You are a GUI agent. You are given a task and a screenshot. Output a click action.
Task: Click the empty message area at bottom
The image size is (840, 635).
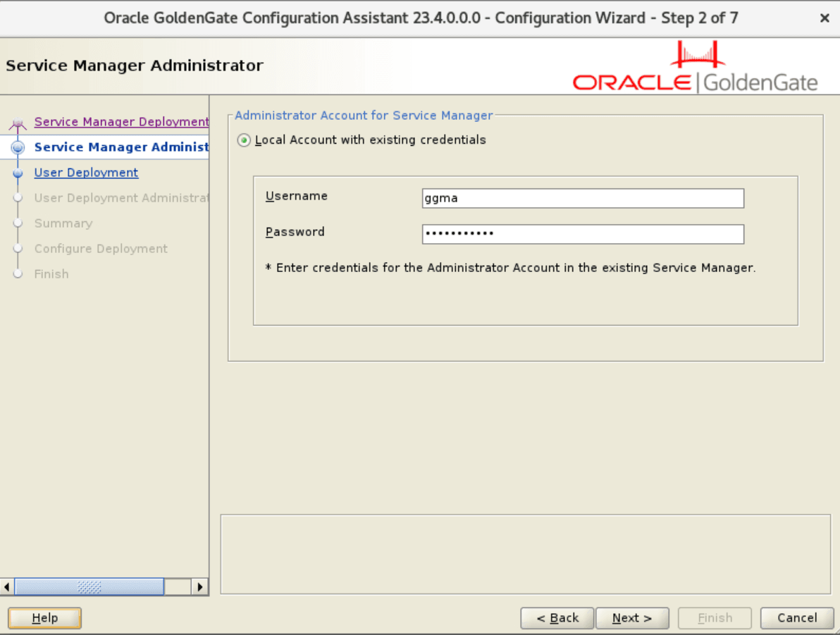526,555
